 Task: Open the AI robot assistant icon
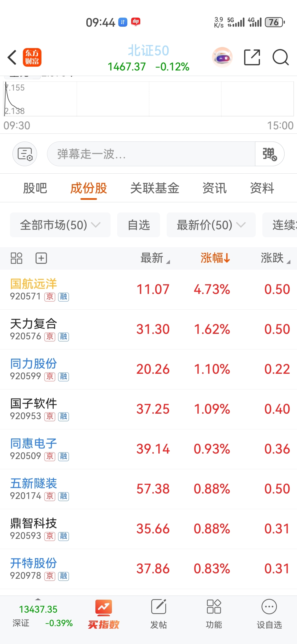click(x=222, y=58)
